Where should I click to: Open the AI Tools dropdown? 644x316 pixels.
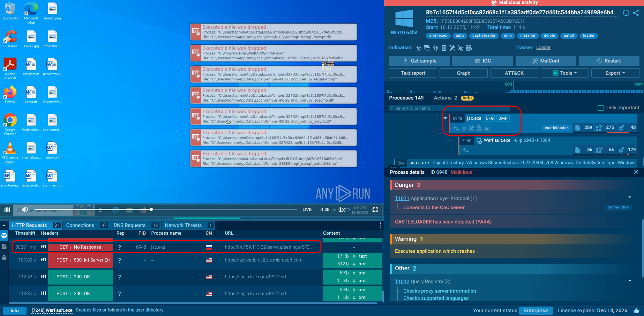tap(564, 73)
